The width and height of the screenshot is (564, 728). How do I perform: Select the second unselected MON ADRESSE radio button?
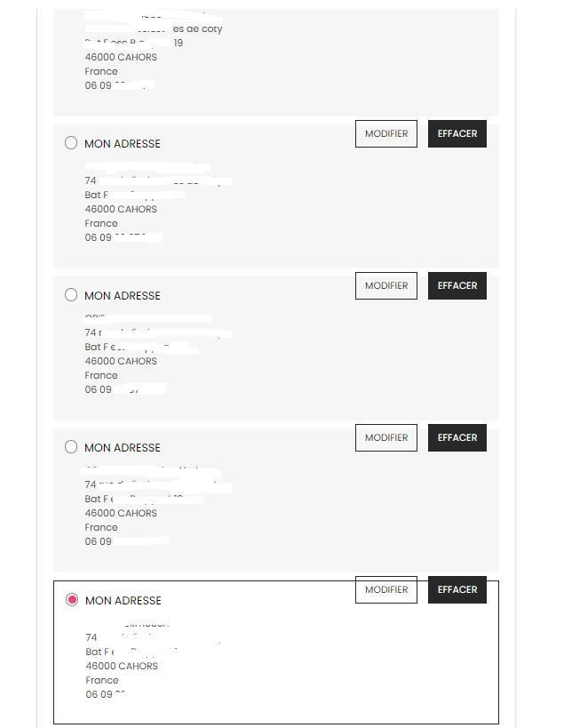click(71, 295)
